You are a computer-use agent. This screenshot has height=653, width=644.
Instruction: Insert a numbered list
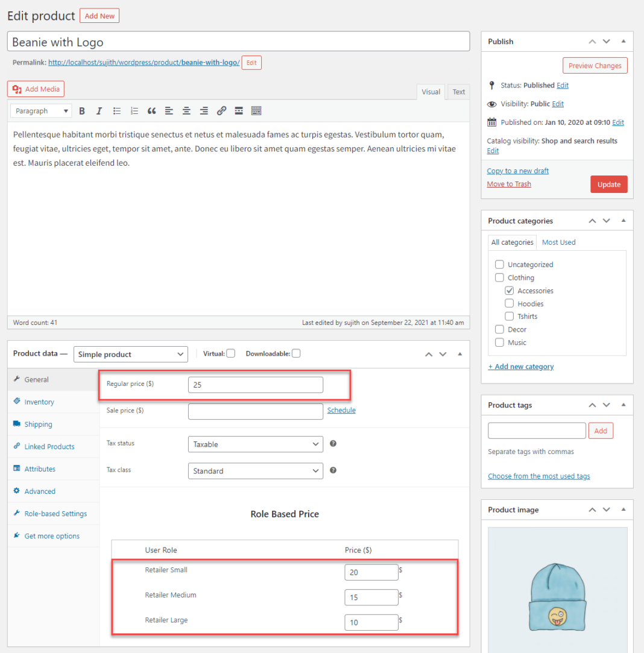[x=134, y=111]
